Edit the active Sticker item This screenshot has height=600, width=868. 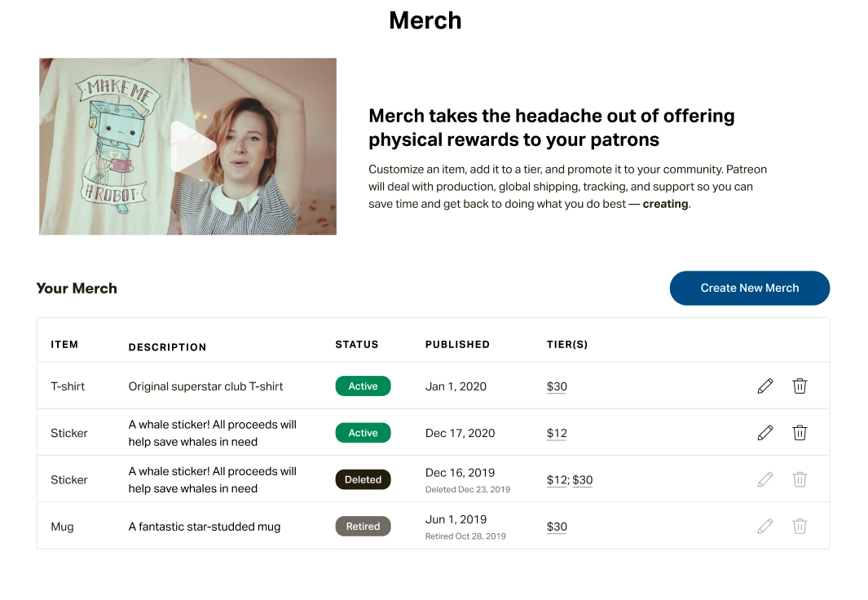click(x=765, y=432)
